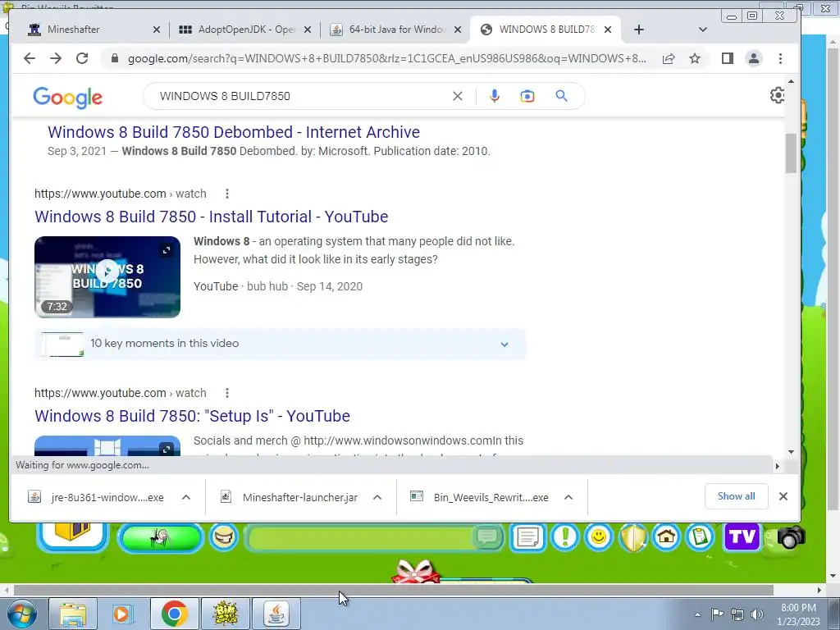This screenshot has width=840, height=630.
Task: Launch Windows Media Player from taskbar
Action: (122, 614)
